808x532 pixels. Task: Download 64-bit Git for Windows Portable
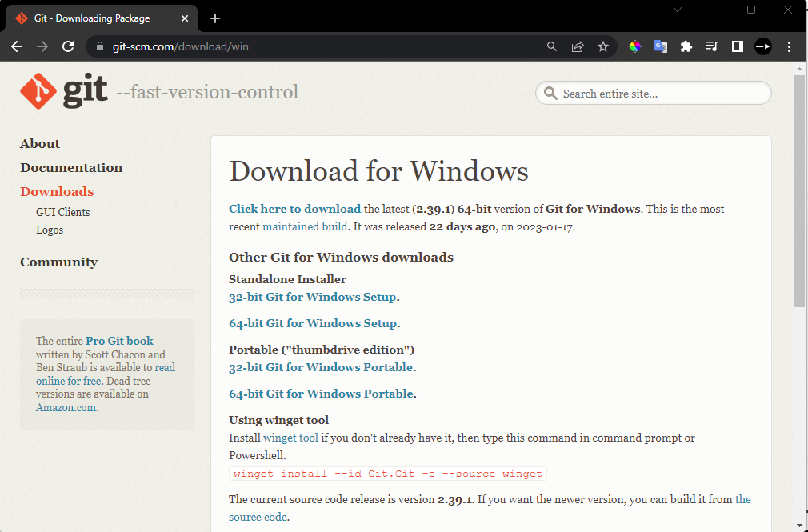(x=321, y=394)
